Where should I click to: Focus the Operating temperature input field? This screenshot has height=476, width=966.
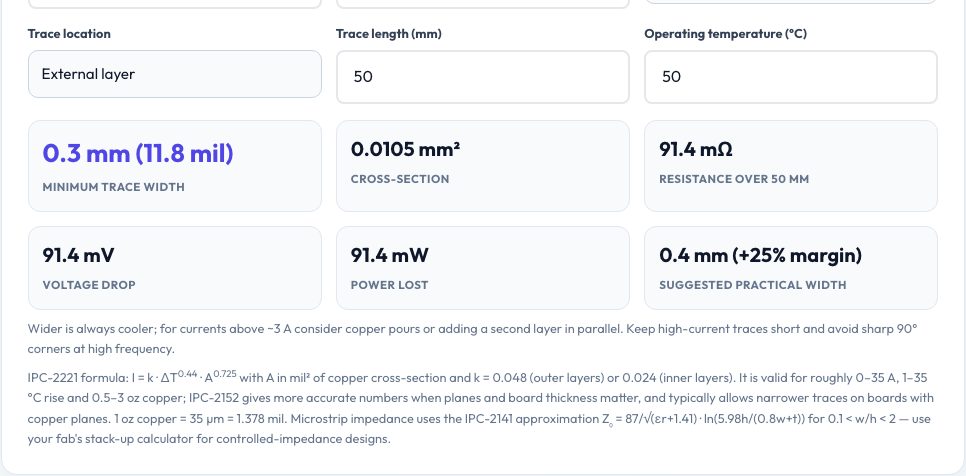pos(790,76)
